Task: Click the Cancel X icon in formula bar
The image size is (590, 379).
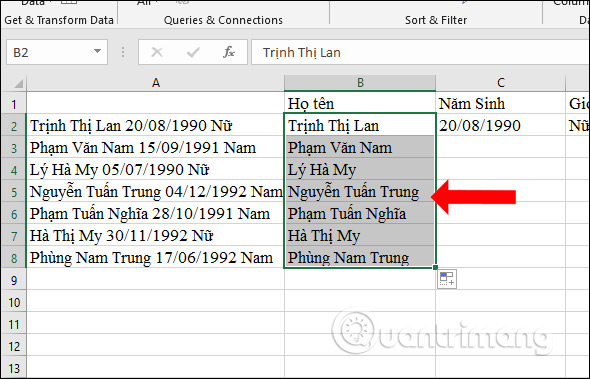Action: pyautogui.click(x=157, y=52)
